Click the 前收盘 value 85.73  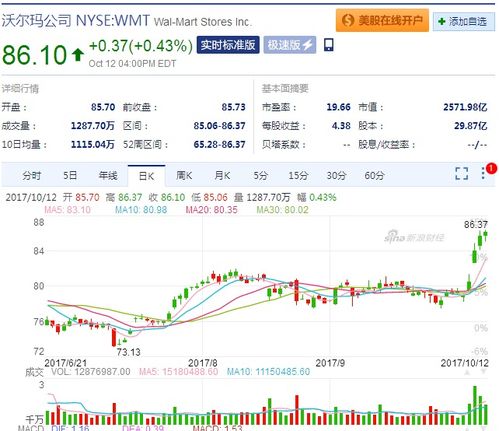tap(233, 107)
